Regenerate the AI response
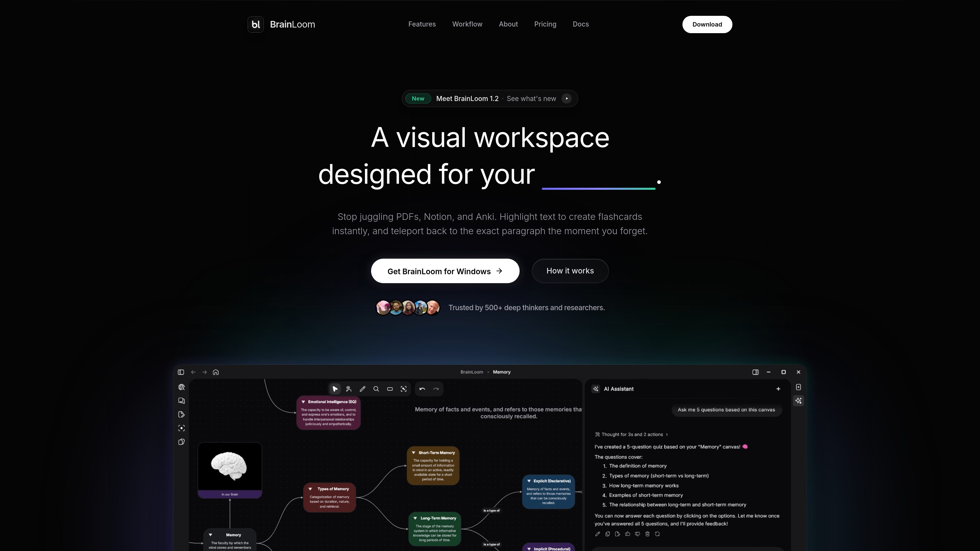 click(657, 534)
